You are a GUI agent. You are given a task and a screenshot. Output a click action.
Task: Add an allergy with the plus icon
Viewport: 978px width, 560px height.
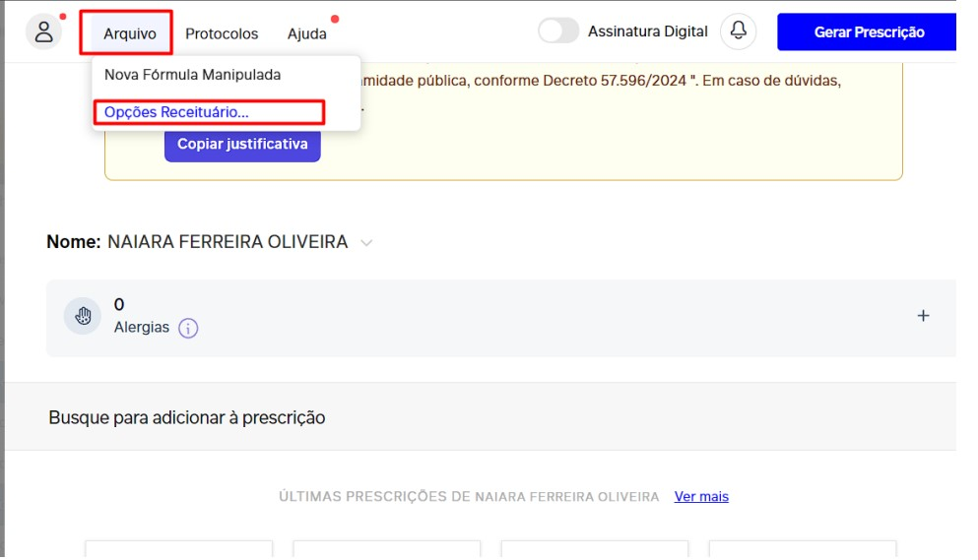[x=923, y=316]
